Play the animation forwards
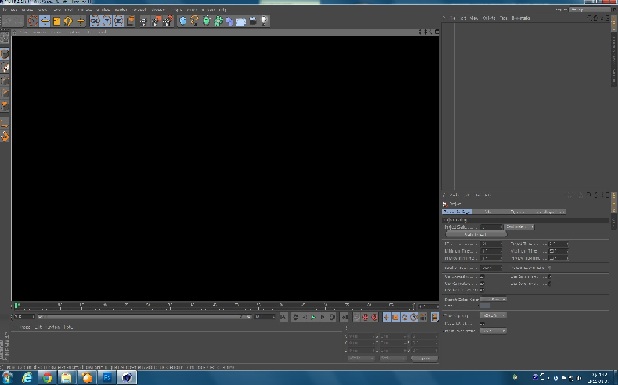Image resolution: width=618 pixels, height=385 pixels. pos(314,317)
